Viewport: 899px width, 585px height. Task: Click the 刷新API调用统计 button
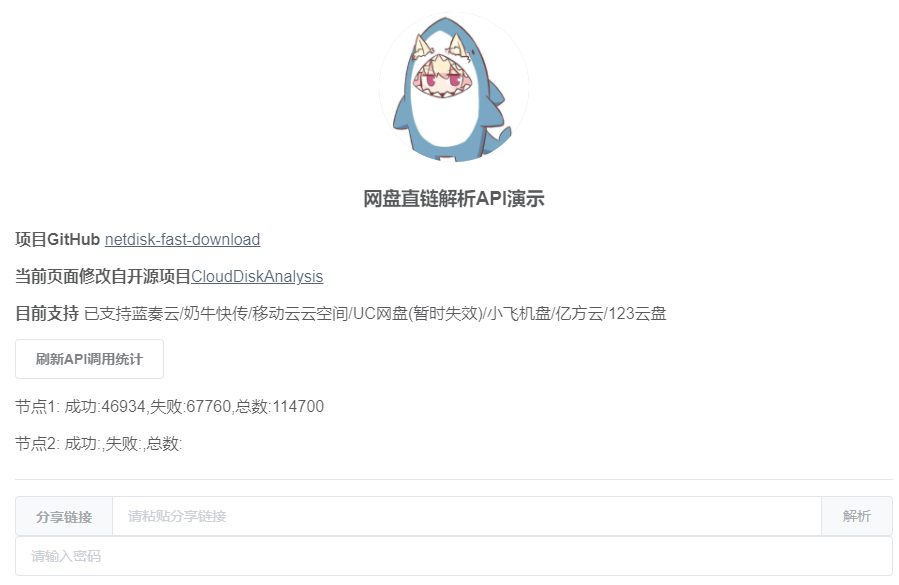tap(89, 359)
